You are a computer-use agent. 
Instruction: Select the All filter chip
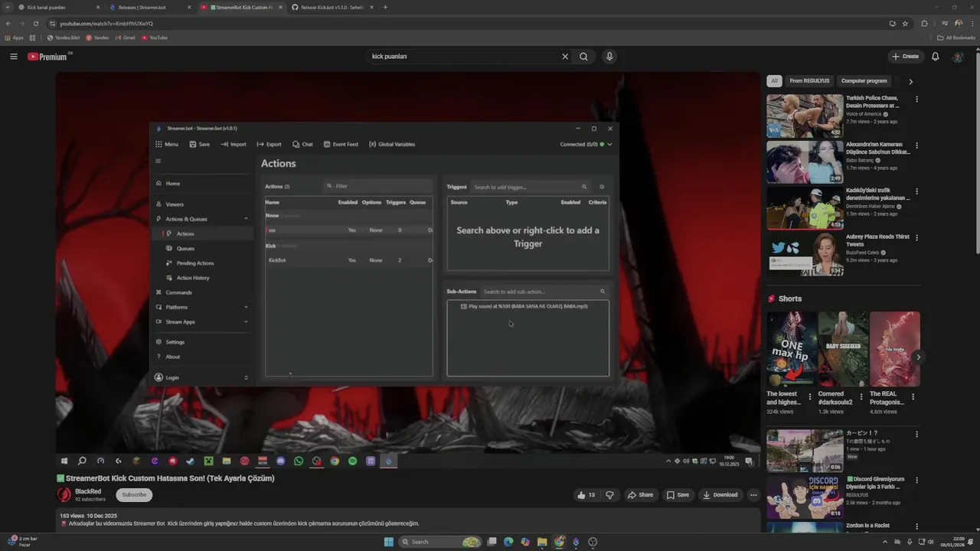[x=774, y=81]
